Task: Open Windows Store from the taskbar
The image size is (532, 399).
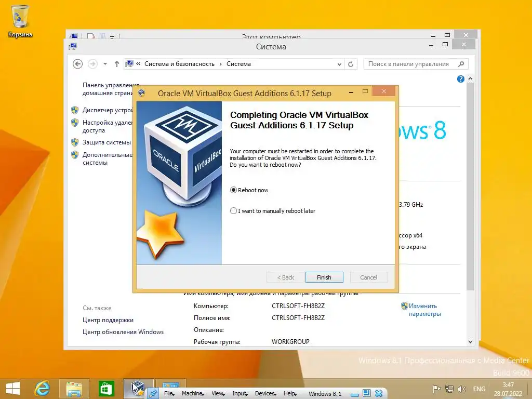Action: (x=106, y=389)
